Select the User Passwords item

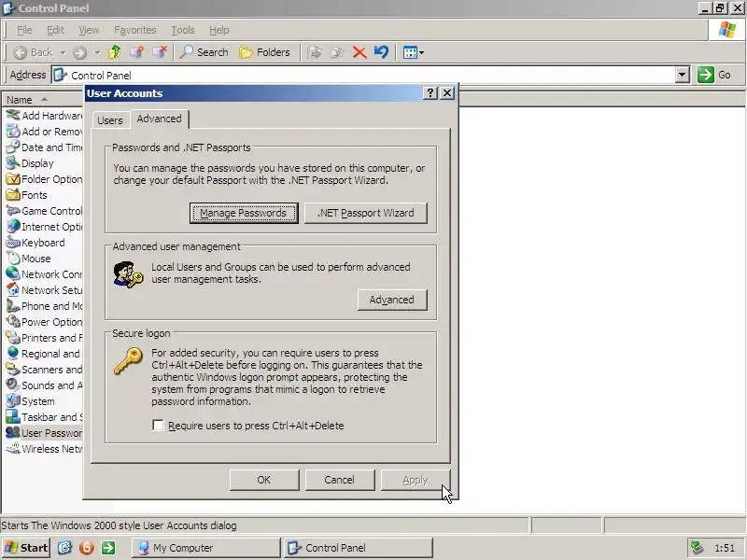(44, 433)
